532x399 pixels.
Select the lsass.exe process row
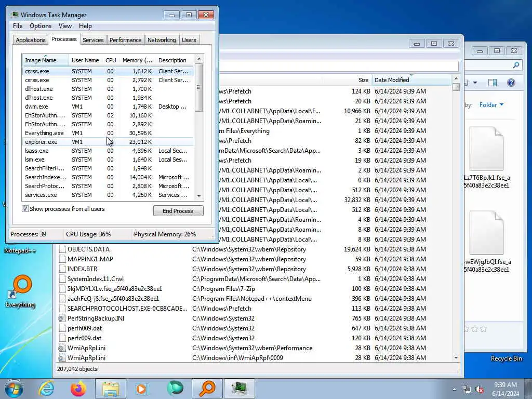pyautogui.click(x=108, y=151)
